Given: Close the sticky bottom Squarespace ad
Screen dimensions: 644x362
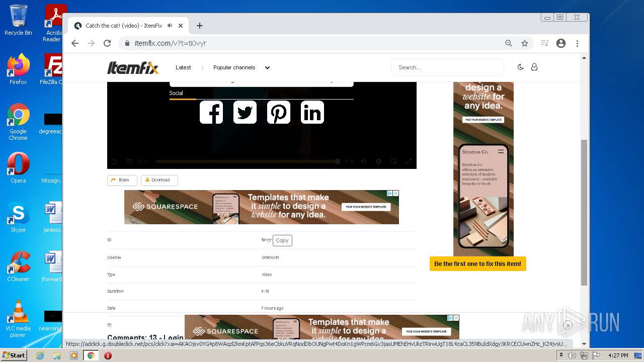Looking at the screenshot, I should [456, 318].
